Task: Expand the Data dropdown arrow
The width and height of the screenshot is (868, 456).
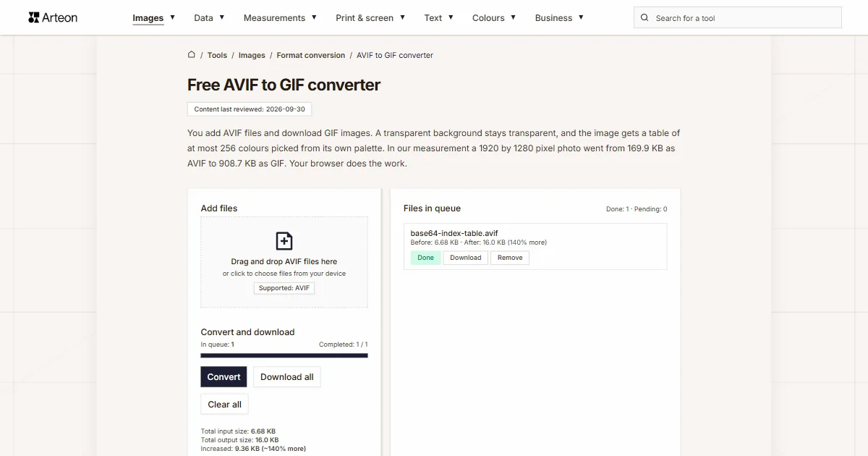Action: click(221, 17)
